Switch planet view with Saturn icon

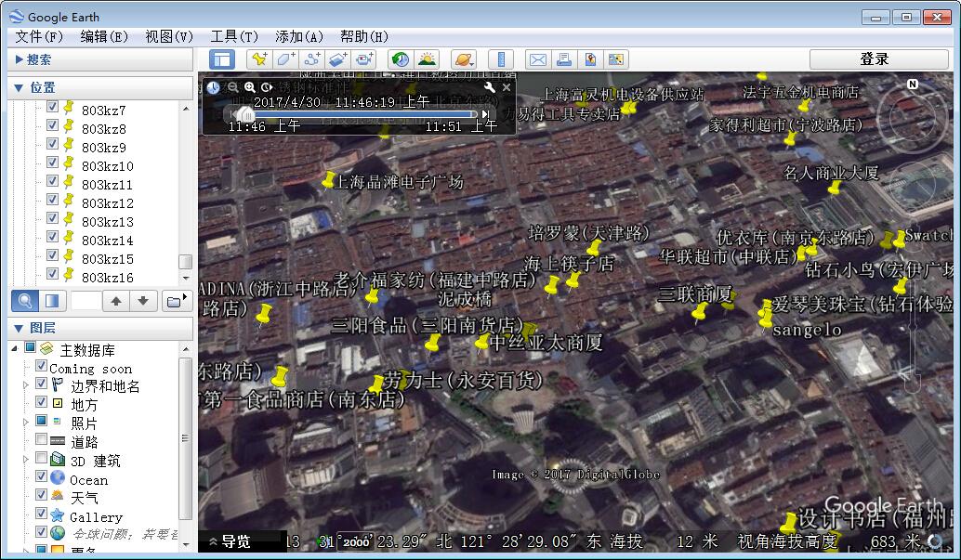coord(464,59)
